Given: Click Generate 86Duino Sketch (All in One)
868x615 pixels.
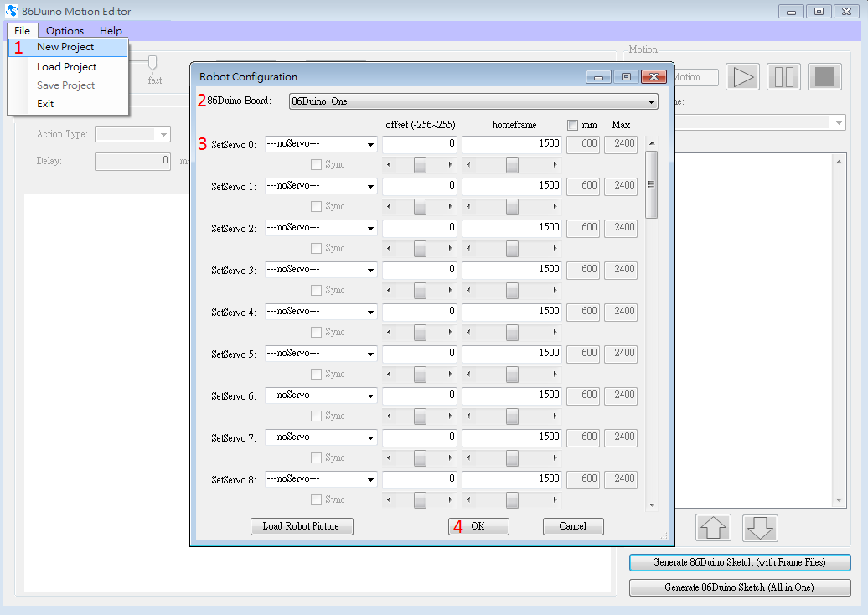Looking at the screenshot, I should (740, 587).
